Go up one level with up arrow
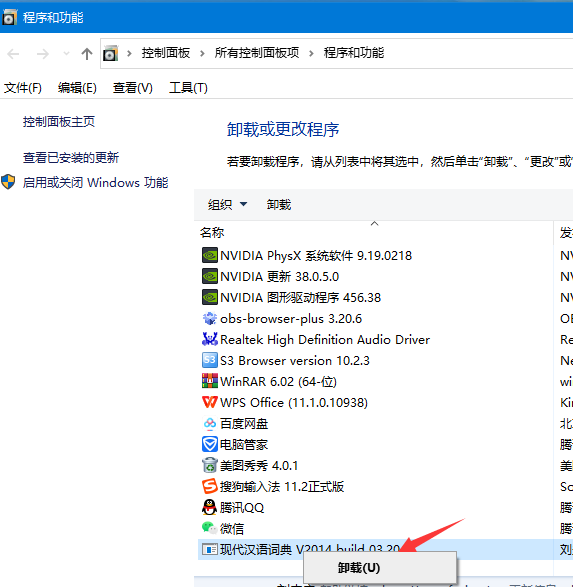573x587 pixels. coord(87,54)
